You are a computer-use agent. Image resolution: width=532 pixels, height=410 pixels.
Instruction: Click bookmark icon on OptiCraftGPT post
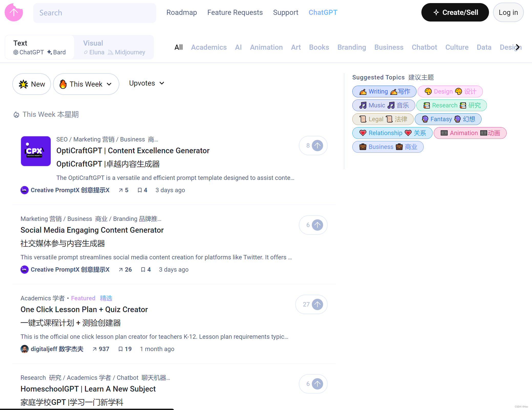[x=140, y=190]
